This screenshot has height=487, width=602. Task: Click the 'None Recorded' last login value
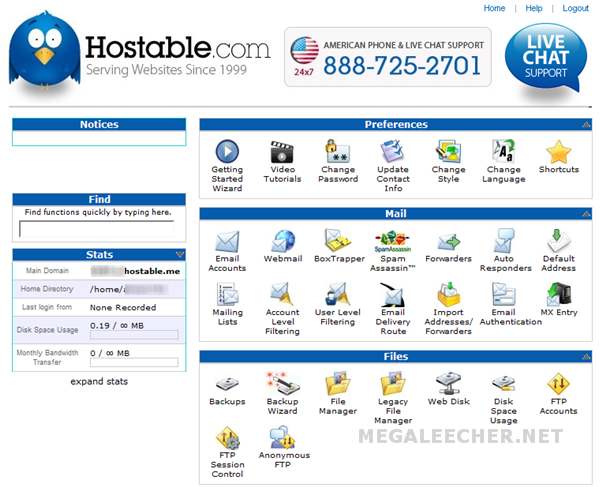[x=123, y=307]
